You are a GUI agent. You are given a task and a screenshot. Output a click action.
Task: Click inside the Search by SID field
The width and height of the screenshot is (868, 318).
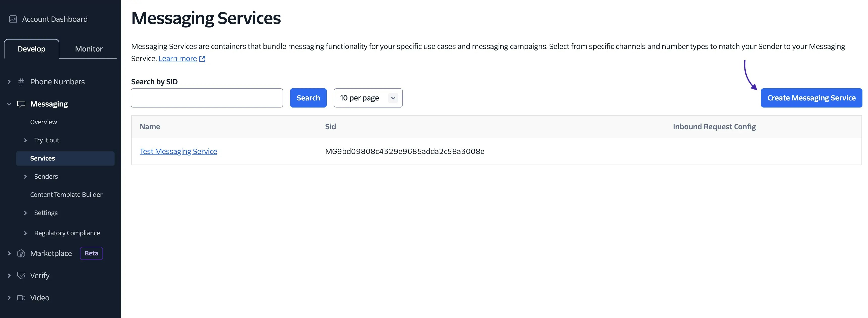[x=207, y=98]
